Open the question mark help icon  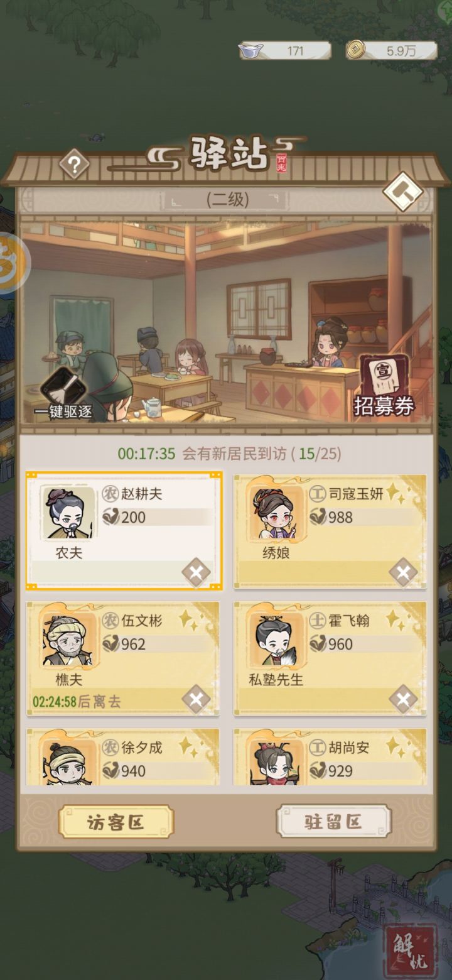[74, 165]
